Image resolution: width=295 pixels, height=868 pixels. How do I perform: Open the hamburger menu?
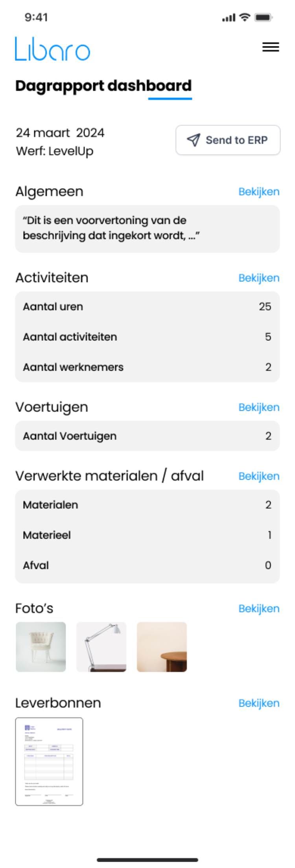[x=271, y=47]
